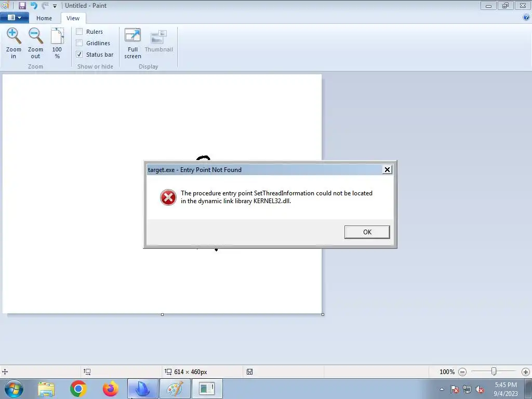This screenshot has height=399, width=532.
Task: Click the blue shark fin taskbar app
Action: (143, 389)
